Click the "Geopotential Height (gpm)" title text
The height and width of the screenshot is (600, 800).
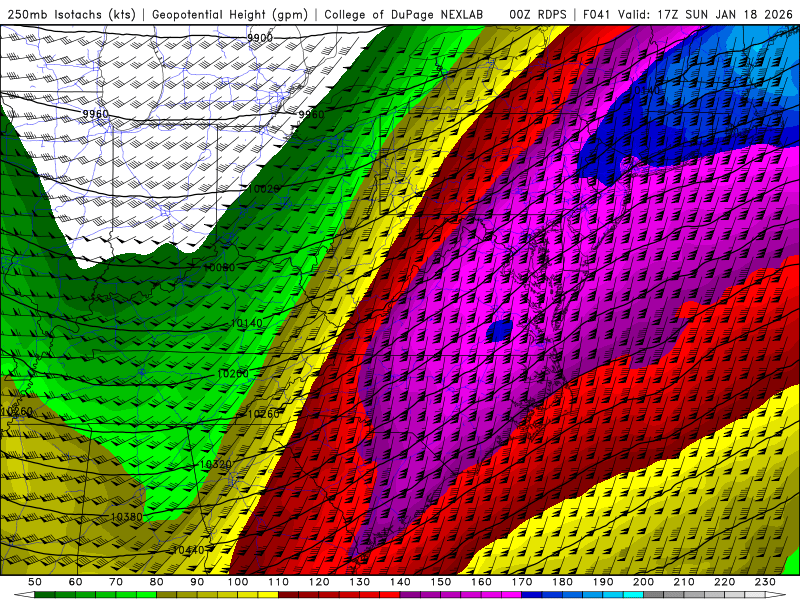point(230,14)
